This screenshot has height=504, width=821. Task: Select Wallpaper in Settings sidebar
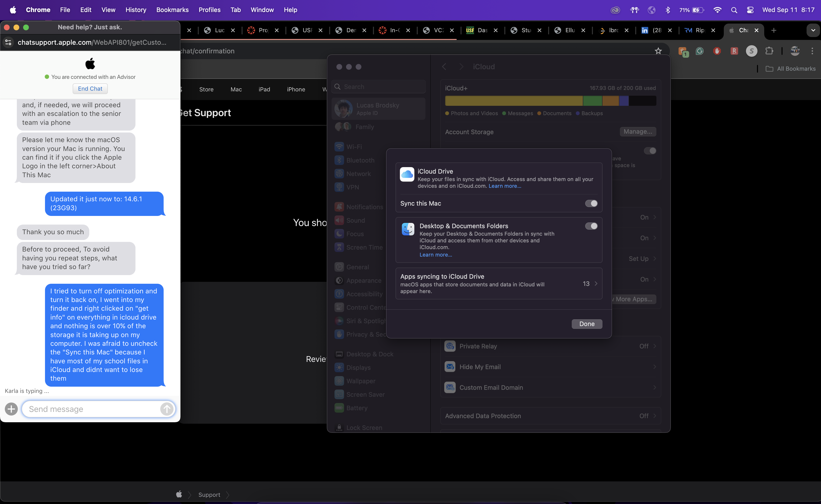point(361,381)
